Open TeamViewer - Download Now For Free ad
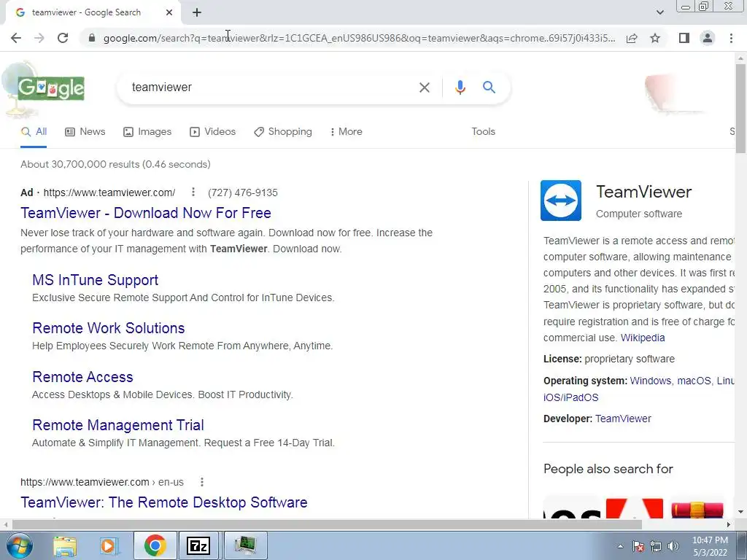Screen dimensions: 747x560 [146, 213]
